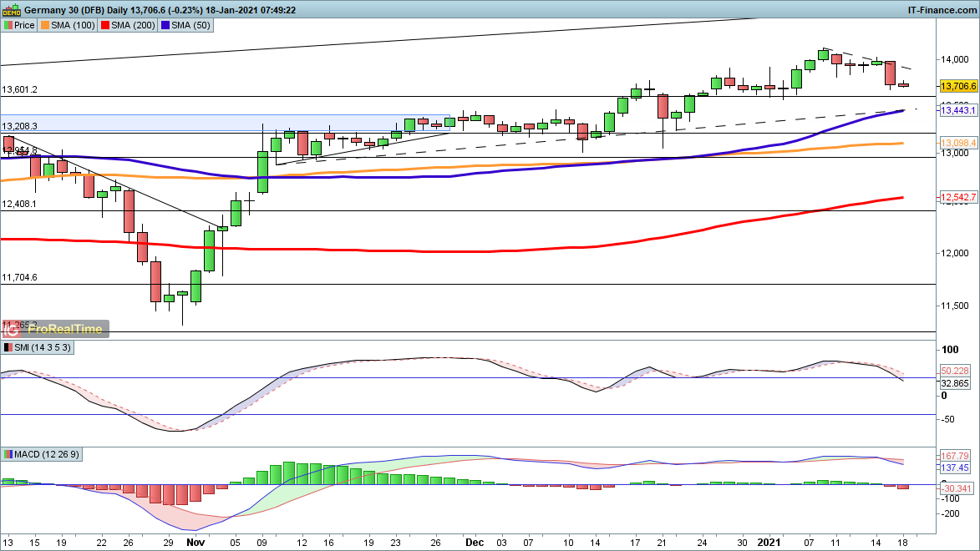Image resolution: width=980 pixels, height=551 pixels.
Task: Click the blue 13,443.1 SMA price label
Action: (958, 110)
